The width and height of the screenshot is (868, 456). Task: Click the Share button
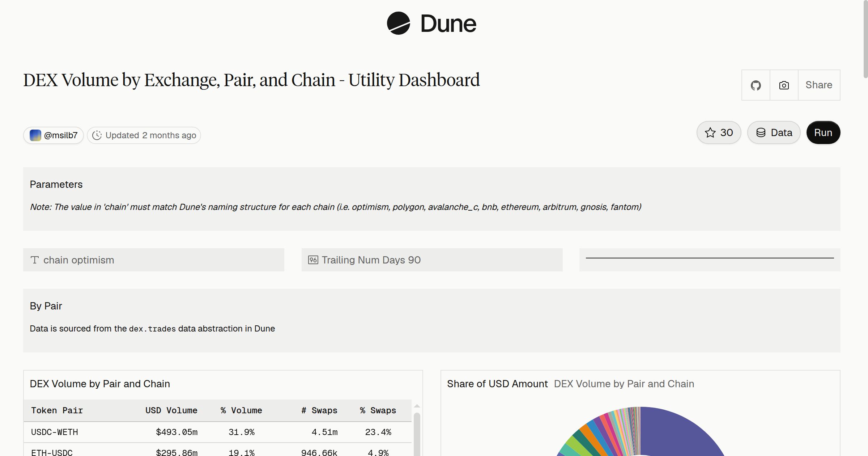pyautogui.click(x=819, y=85)
